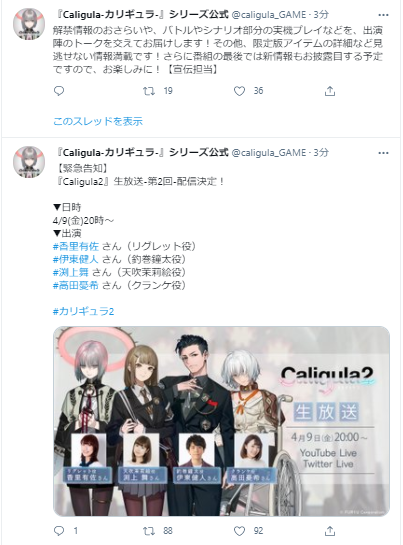The image size is (403, 545).
Task: Share the Caligula2 broadcast announcement tweet
Action: click(330, 531)
